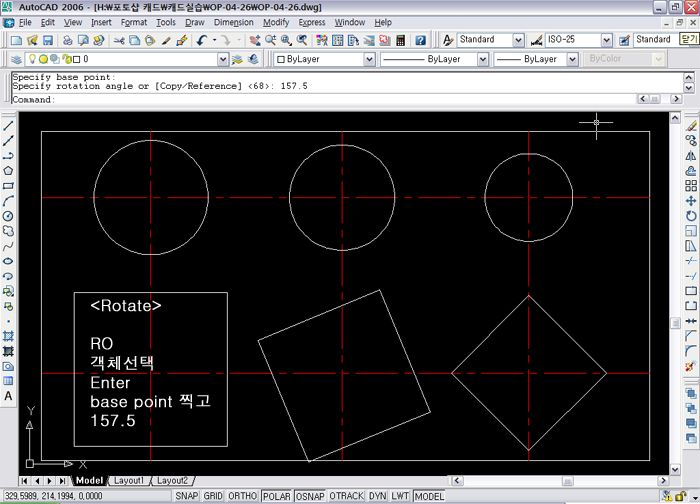Select the Arc draw tool

tap(8, 201)
